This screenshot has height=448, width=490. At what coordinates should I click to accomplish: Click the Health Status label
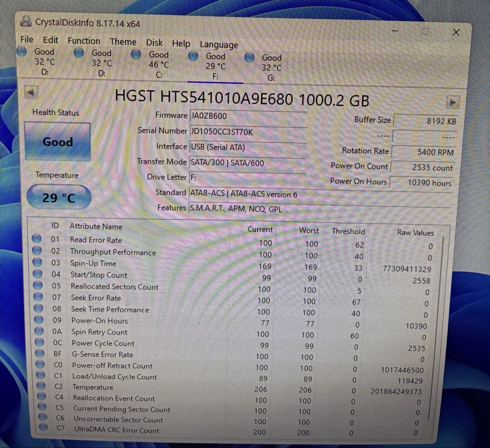tap(56, 112)
